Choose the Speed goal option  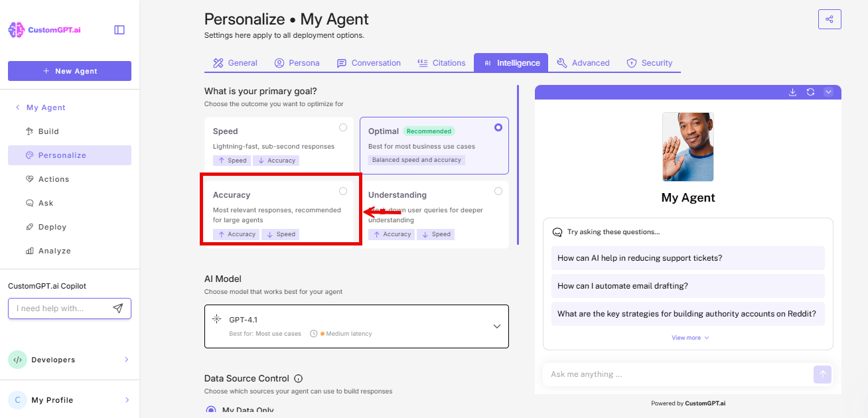[x=343, y=127]
